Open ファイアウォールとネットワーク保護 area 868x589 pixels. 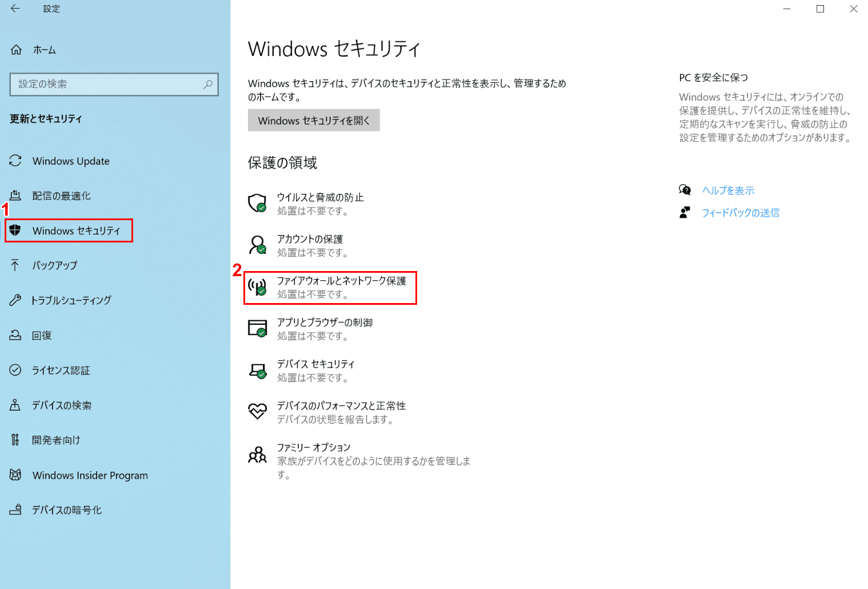tap(330, 287)
